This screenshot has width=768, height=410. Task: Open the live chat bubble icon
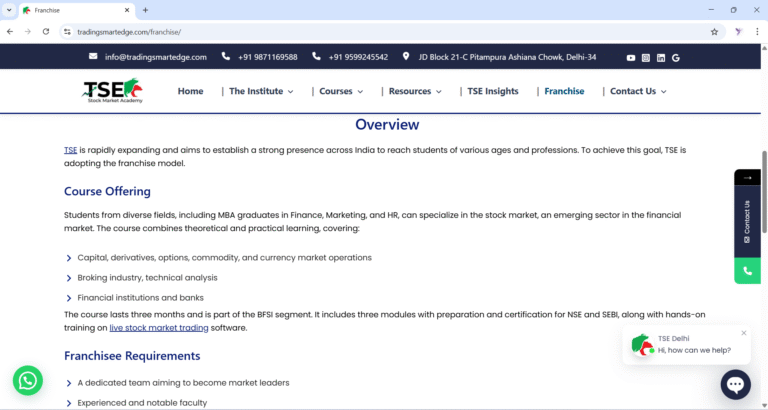(735, 384)
